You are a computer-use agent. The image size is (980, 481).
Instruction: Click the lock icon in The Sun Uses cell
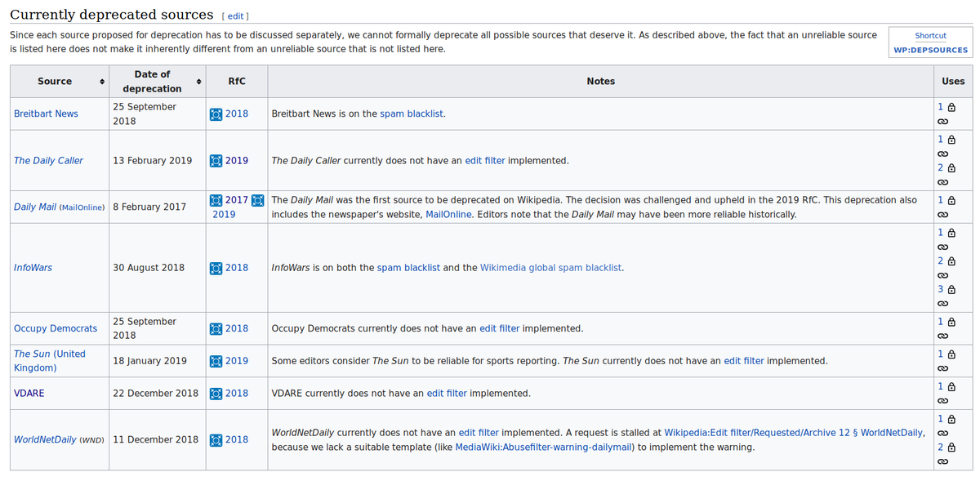[951, 354]
